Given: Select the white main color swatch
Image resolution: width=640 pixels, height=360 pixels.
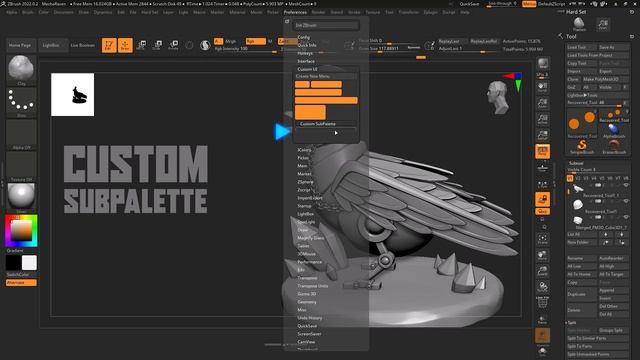Looking at the screenshot, I should 29,263.
